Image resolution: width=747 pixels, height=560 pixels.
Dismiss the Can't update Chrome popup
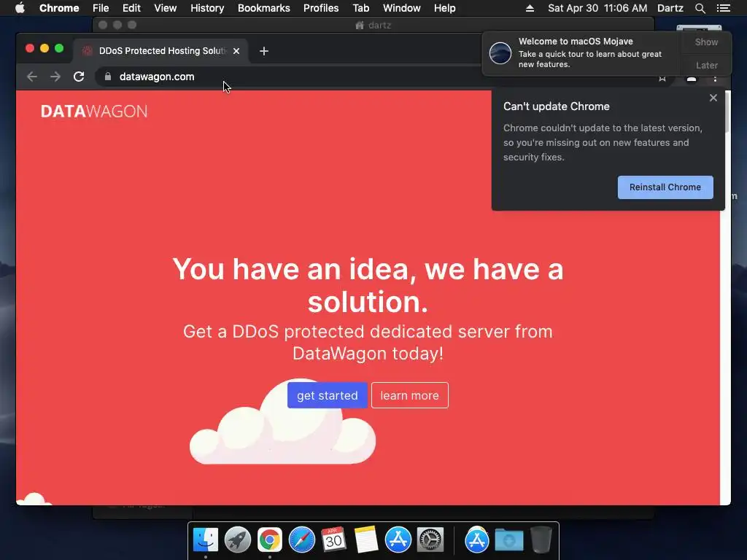[x=713, y=98]
